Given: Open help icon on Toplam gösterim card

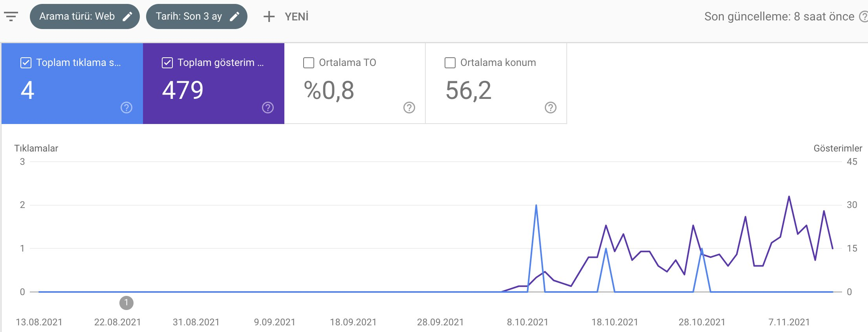Looking at the screenshot, I should [x=268, y=108].
